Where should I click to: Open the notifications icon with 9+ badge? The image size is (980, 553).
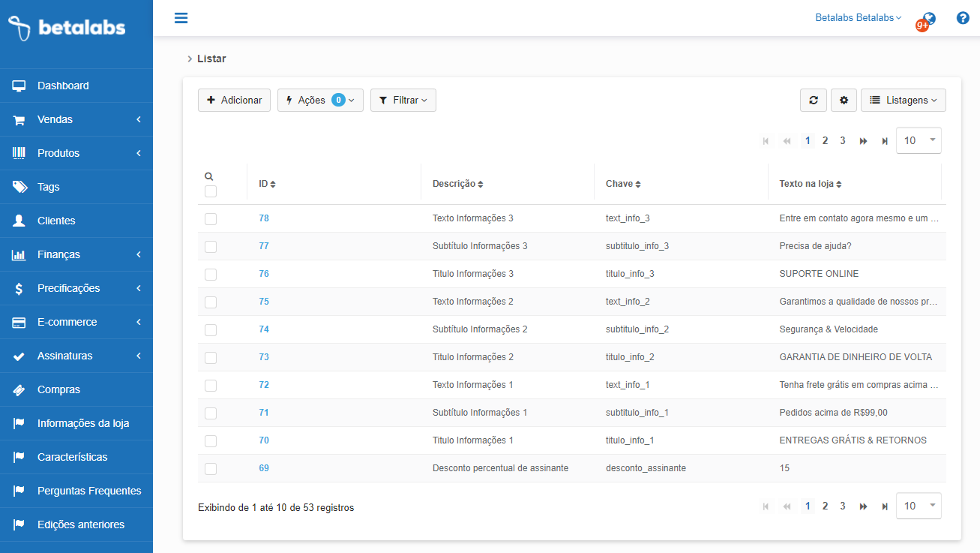click(928, 20)
